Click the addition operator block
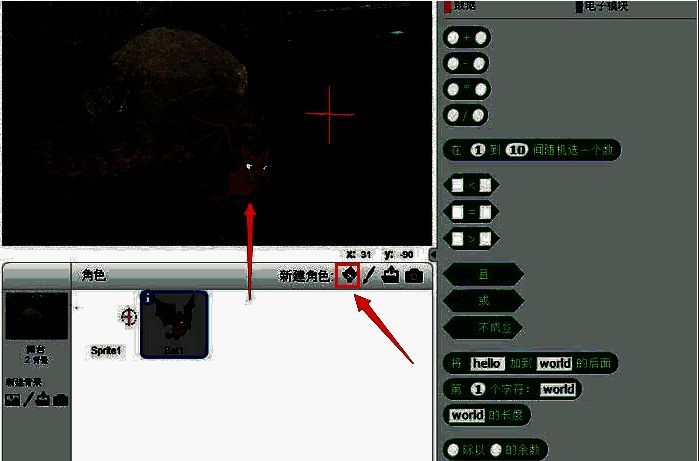This screenshot has width=699, height=461. (466, 38)
